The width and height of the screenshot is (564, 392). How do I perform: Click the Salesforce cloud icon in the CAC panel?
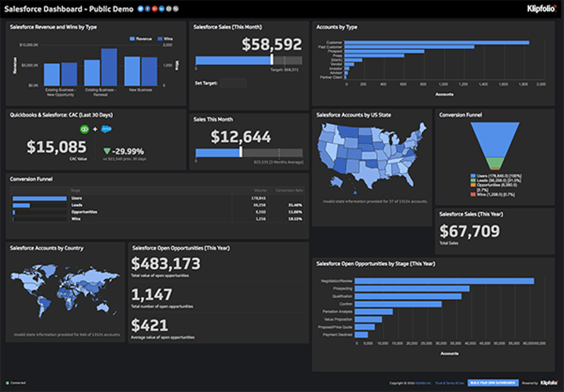(x=106, y=129)
